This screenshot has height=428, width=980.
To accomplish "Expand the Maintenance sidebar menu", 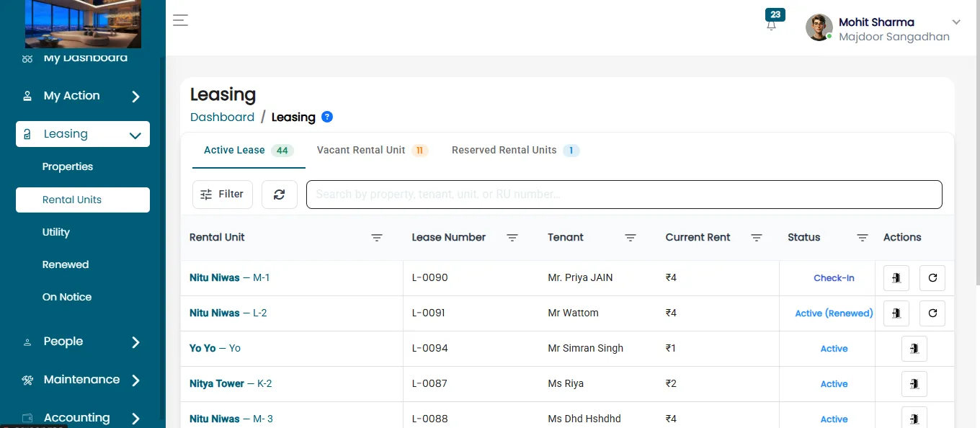I will pyautogui.click(x=83, y=380).
